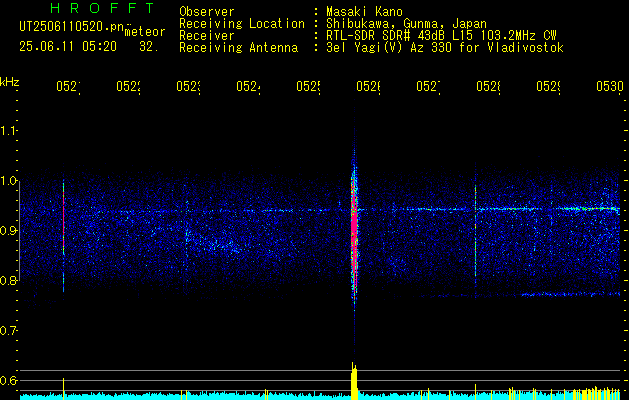Click the Receiving Antenna label
The height and width of the screenshot is (400, 629).
click(239, 48)
